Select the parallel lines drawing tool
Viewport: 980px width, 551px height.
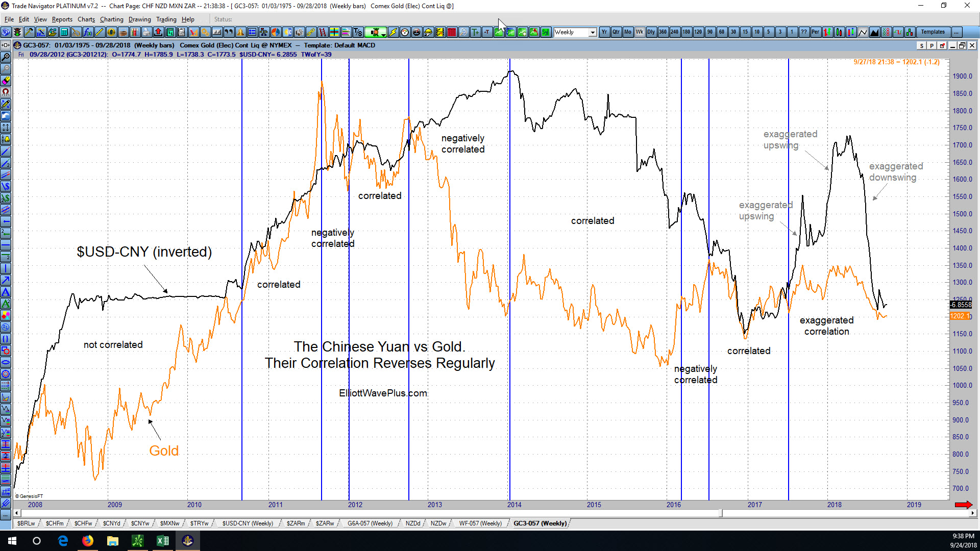[6, 174]
